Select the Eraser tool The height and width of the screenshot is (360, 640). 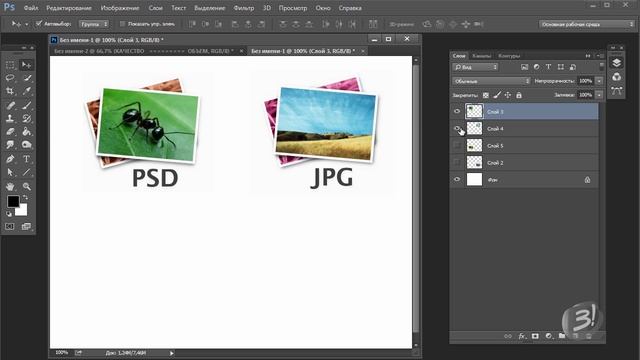tap(10, 131)
